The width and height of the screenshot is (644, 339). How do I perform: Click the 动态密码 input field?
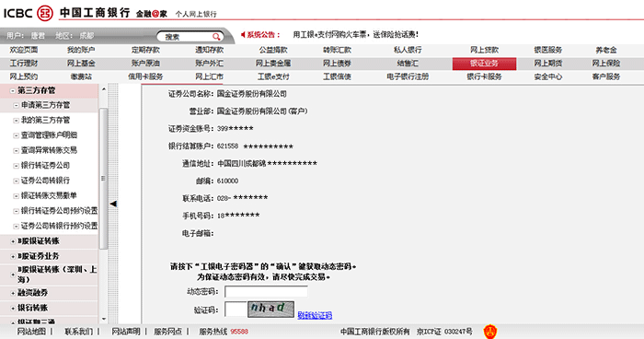point(266,291)
